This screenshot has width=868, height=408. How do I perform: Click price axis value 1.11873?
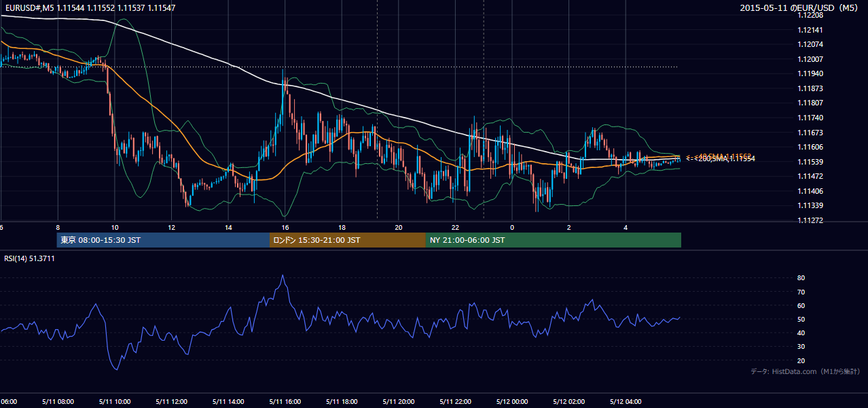810,88
